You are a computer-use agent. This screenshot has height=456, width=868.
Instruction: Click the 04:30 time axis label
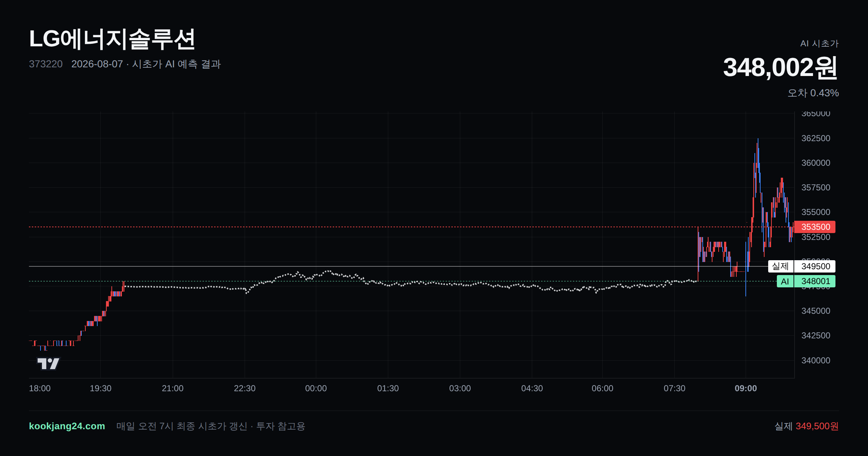tap(532, 388)
